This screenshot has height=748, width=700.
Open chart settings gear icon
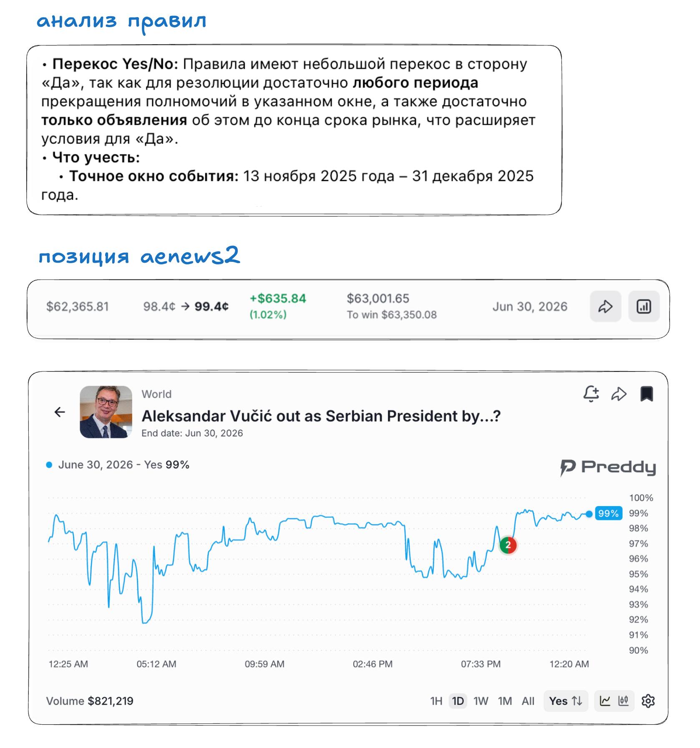point(648,701)
